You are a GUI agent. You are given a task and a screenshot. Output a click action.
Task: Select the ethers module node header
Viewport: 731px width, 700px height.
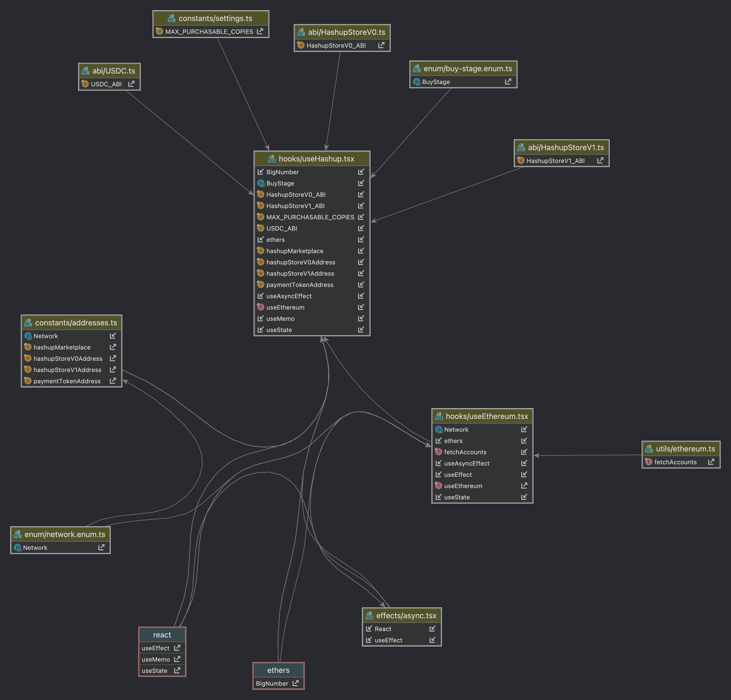278,670
